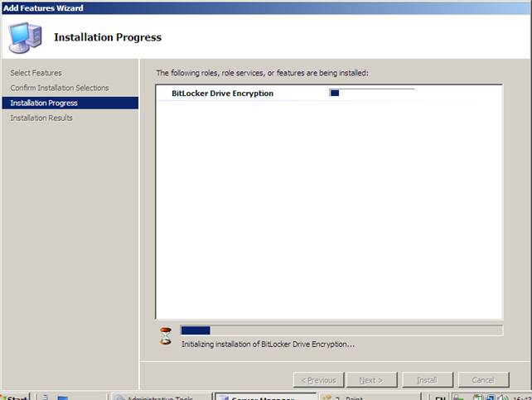
Task: Switch to Server Manager taskbar item
Action: 266,398
